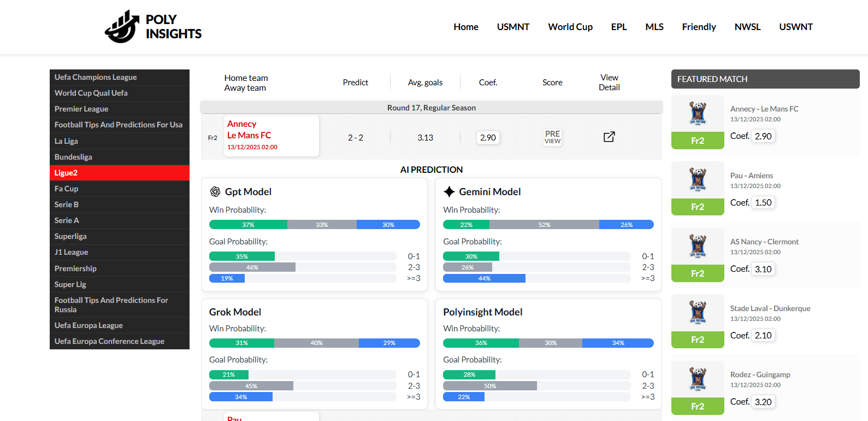Click Fr2 button under Annecy featured match

(x=698, y=141)
